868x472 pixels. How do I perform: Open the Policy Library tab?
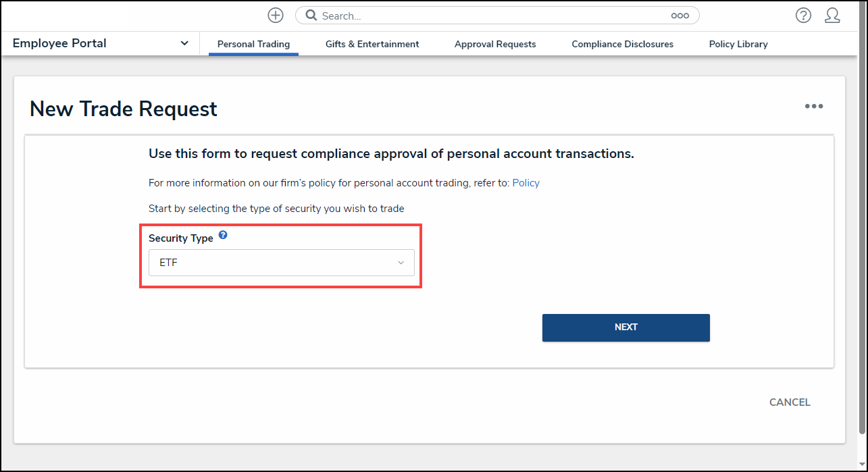point(738,45)
